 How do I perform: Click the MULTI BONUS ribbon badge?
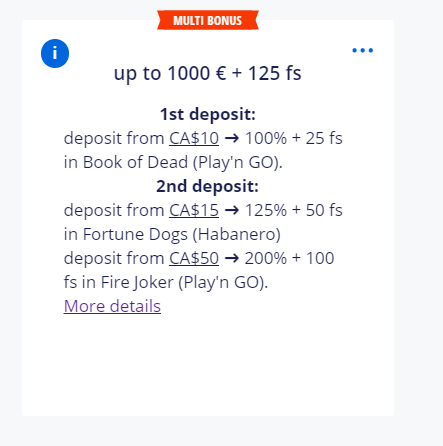point(208,20)
